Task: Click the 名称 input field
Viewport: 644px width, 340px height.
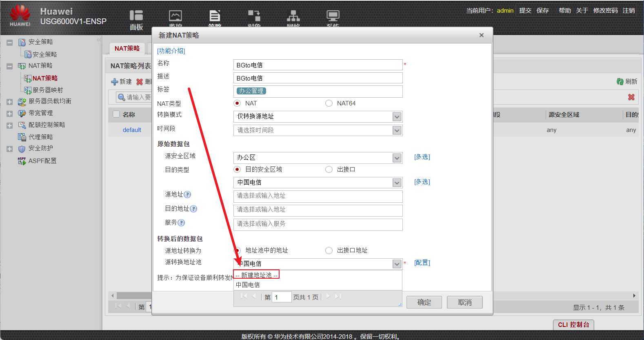Action: coord(318,65)
